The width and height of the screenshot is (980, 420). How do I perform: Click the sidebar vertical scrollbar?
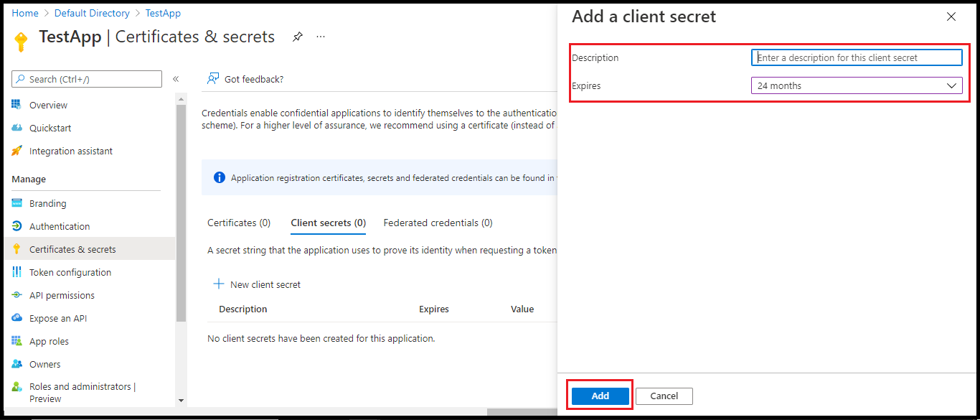click(x=181, y=212)
